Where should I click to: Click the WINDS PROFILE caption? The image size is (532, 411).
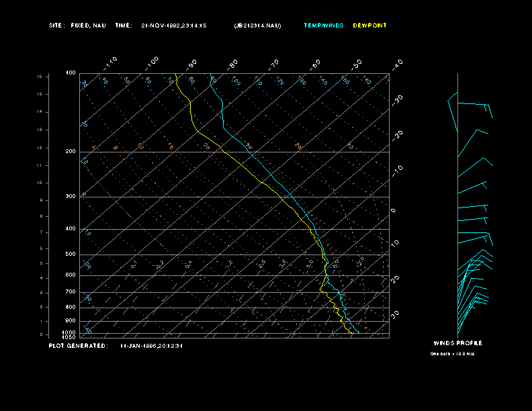click(x=457, y=343)
